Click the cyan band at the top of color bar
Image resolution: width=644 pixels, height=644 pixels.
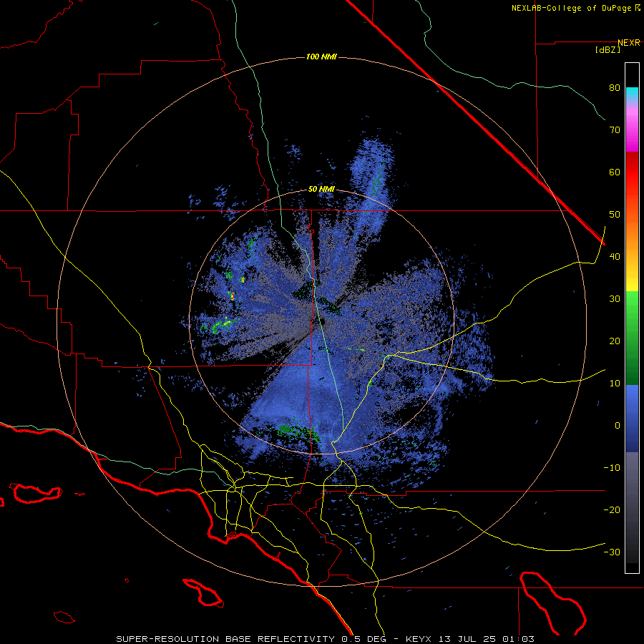pyautogui.click(x=632, y=94)
